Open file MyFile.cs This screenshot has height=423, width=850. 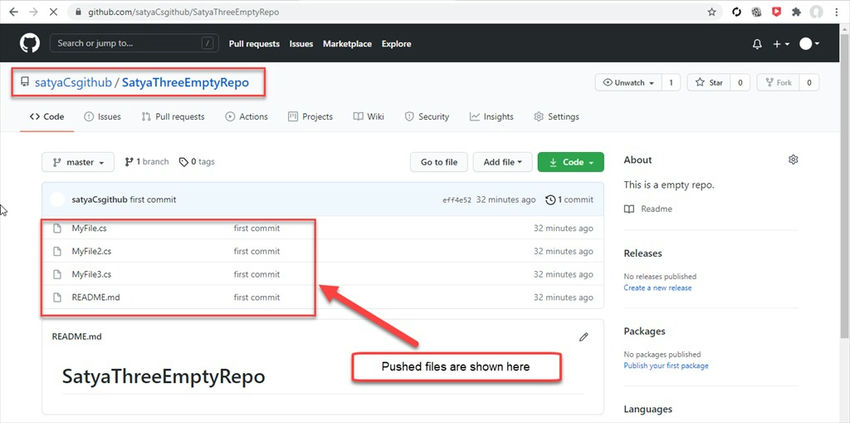(x=89, y=228)
